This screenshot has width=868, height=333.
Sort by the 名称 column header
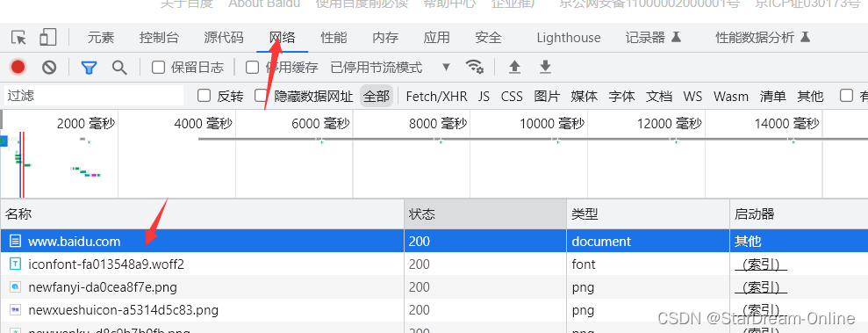click(x=202, y=214)
